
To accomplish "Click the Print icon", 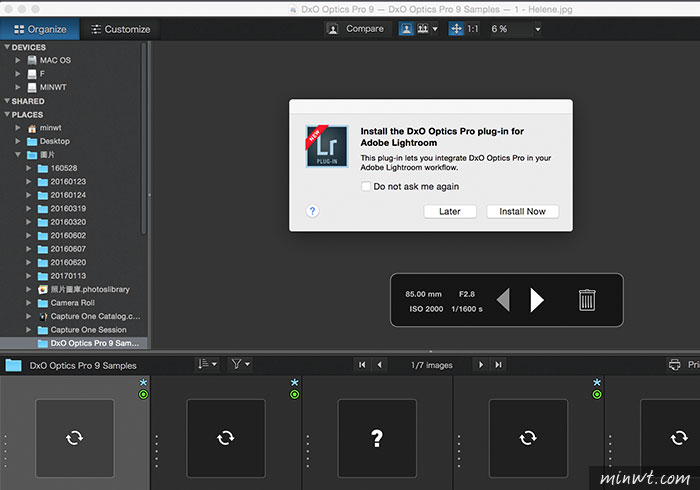I will 675,365.
